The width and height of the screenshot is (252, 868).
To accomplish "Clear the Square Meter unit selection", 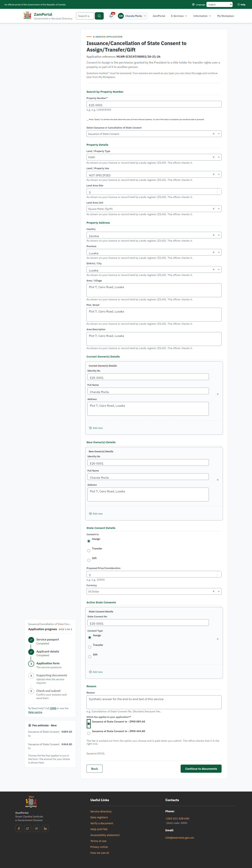I will click(213, 209).
